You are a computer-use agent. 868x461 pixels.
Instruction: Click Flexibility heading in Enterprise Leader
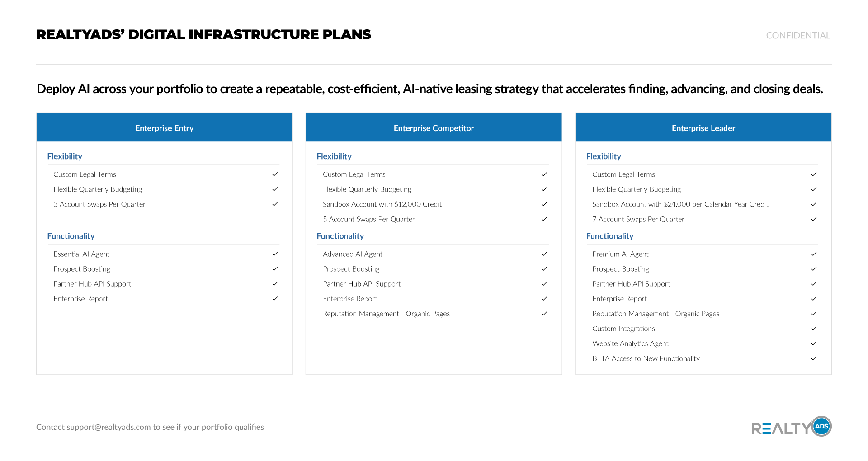click(x=604, y=156)
